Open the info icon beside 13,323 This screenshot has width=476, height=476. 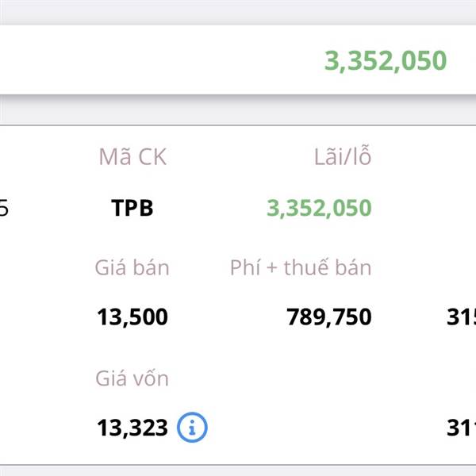[x=192, y=427]
